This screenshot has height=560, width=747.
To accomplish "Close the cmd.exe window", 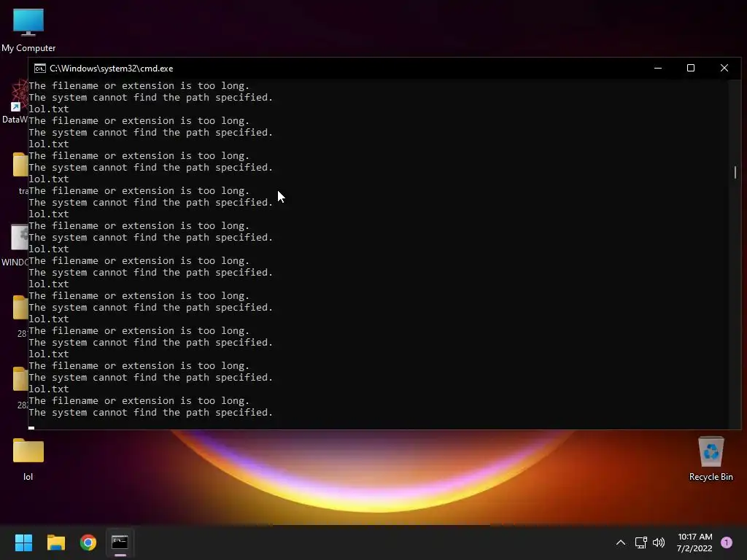I will click(724, 68).
